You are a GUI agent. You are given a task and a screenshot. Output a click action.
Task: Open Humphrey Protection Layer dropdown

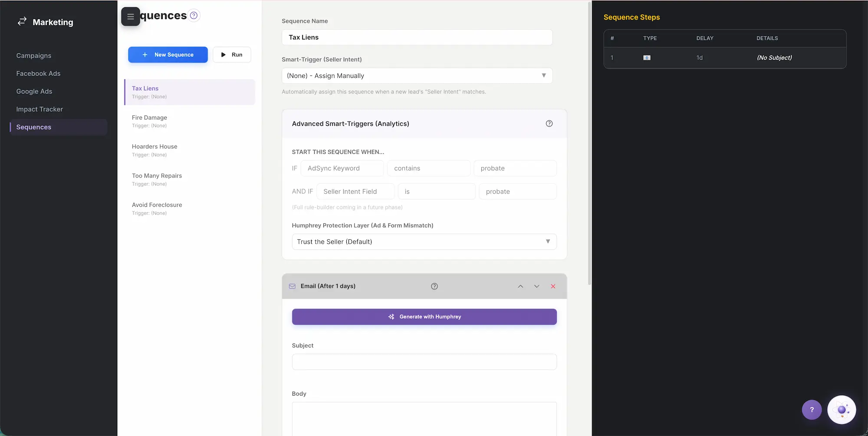point(424,242)
